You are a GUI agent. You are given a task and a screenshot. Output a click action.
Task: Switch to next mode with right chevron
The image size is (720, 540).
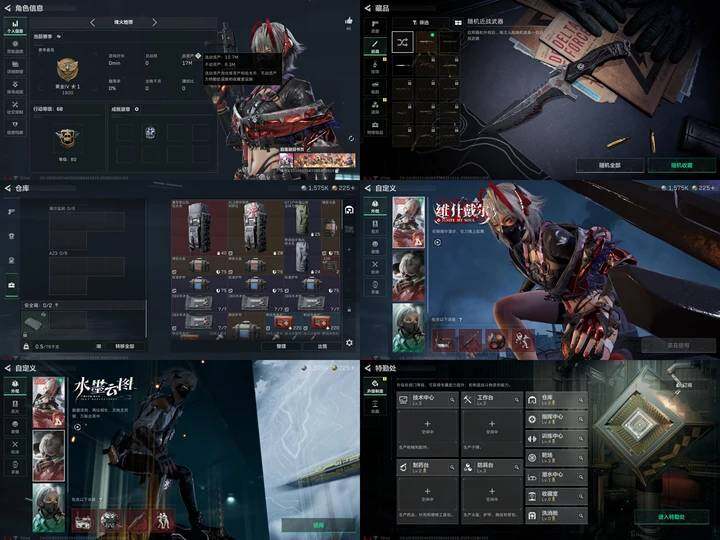coord(154,22)
